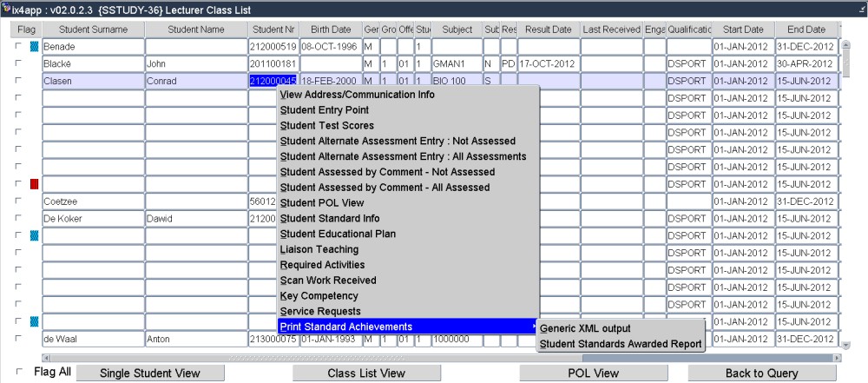The height and width of the screenshot is (383, 868).
Task: Click end date 30-APR-2012
Action: pos(806,63)
